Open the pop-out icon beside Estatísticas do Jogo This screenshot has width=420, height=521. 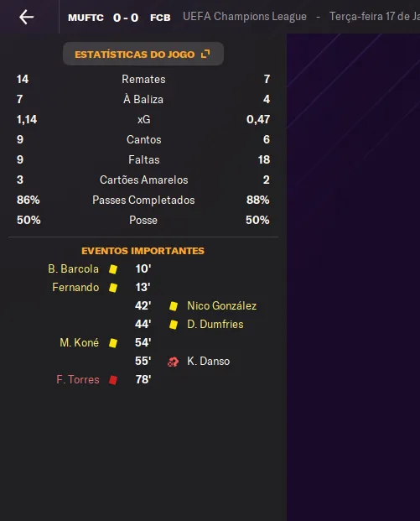pyautogui.click(x=205, y=54)
